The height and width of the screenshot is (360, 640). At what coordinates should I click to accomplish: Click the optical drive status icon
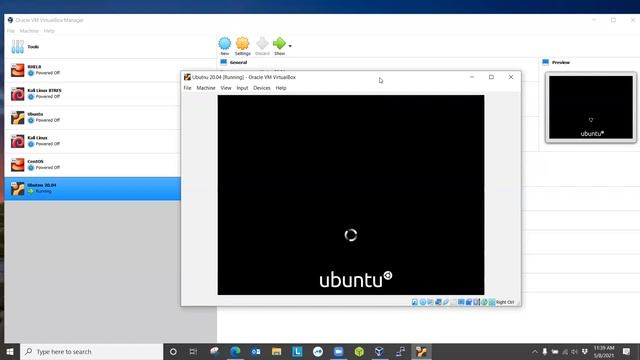click(x=422, y=302)
